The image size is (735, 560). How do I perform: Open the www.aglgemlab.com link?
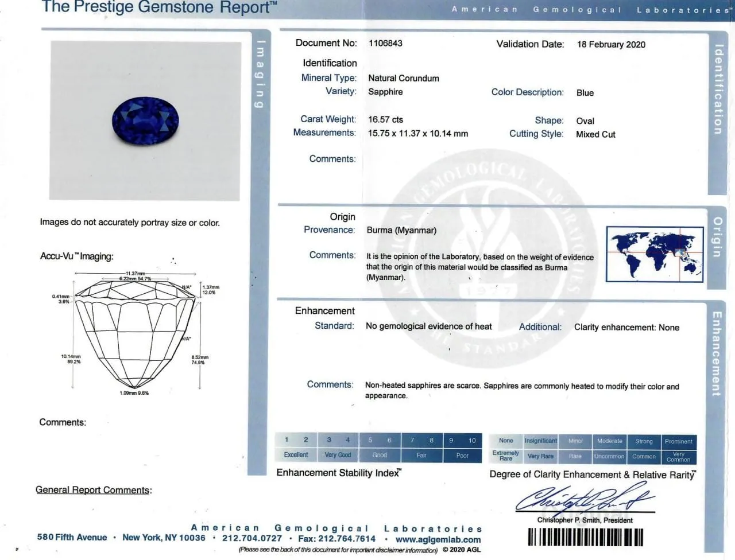438,539
